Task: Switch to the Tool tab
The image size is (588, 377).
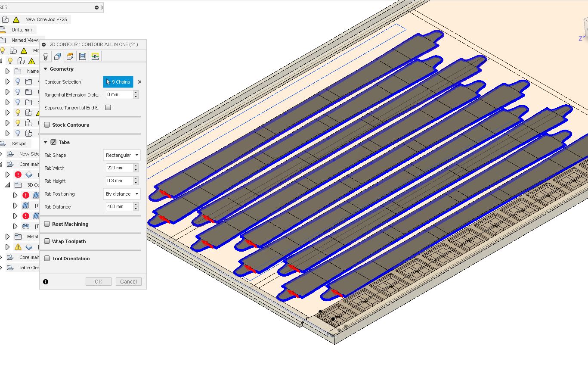Action: [x=45, y=56]
